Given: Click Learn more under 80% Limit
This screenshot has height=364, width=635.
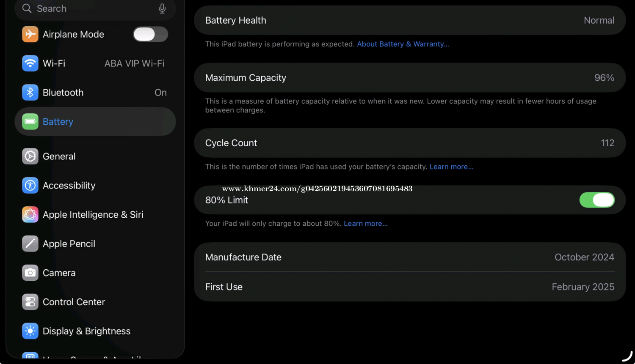Looking at the screenshot, I should pyautogui.click(x=365, y=224).
